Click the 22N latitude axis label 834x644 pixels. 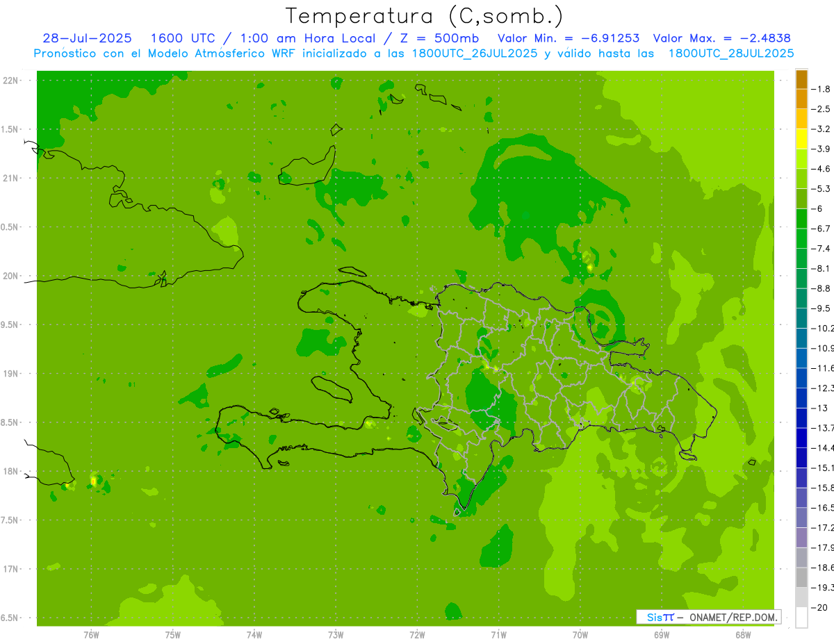(x=12, y=81)
